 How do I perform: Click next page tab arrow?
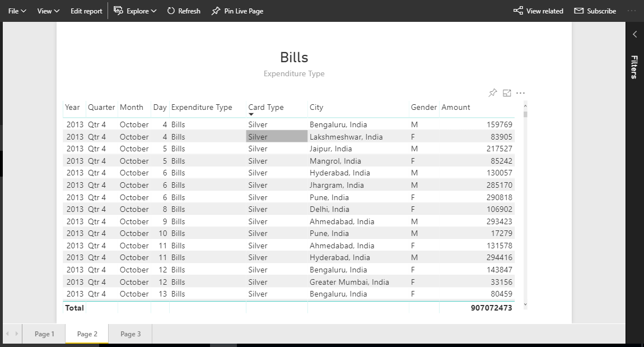(16, 334)
